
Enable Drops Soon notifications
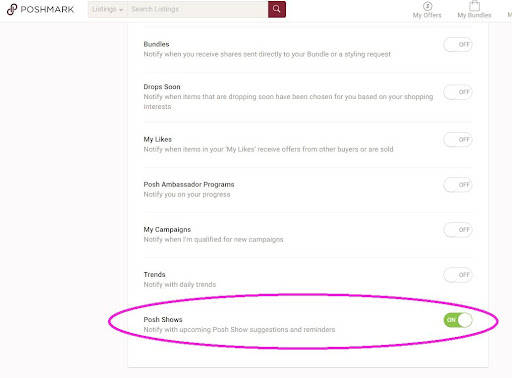[x=458, y=92]
